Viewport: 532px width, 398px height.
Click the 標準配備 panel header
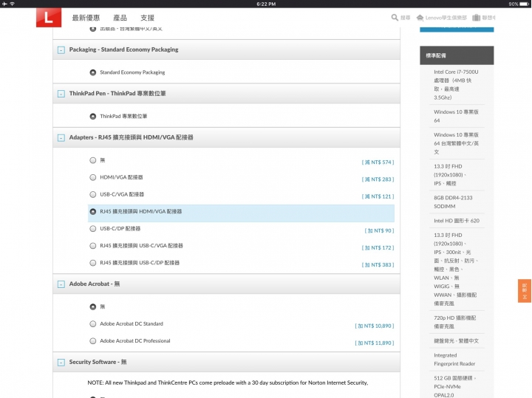[x=457, y=55]
